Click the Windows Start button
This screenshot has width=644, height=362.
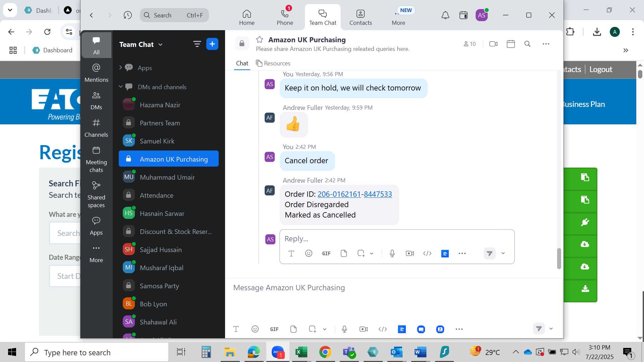tap(12, 352)
